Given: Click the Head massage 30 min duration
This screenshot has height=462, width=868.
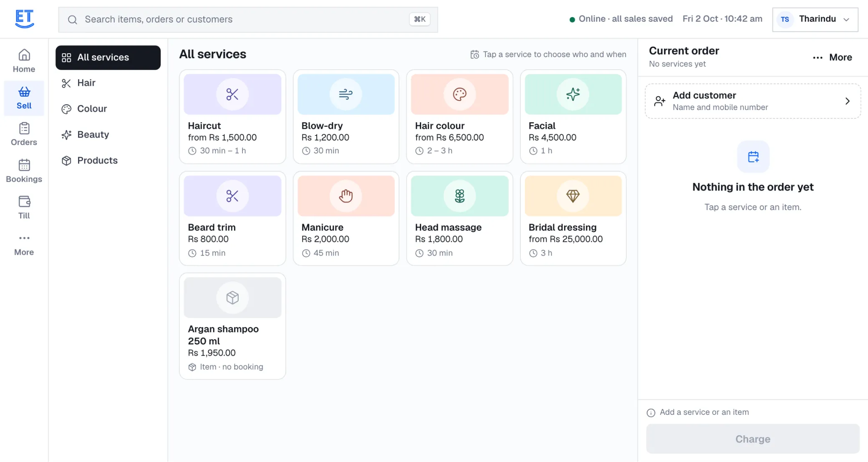Looking at the screenshot, I should (x=434, y=253).
